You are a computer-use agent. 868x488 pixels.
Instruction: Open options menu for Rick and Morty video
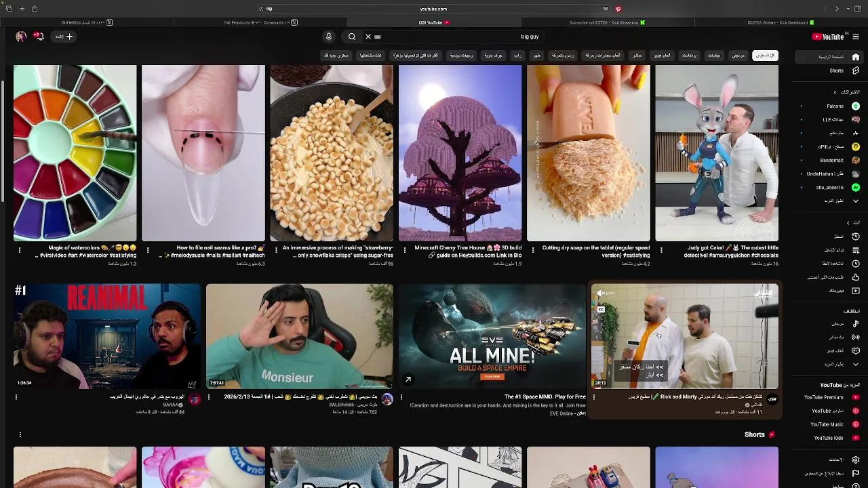click(x=594, y=397)
